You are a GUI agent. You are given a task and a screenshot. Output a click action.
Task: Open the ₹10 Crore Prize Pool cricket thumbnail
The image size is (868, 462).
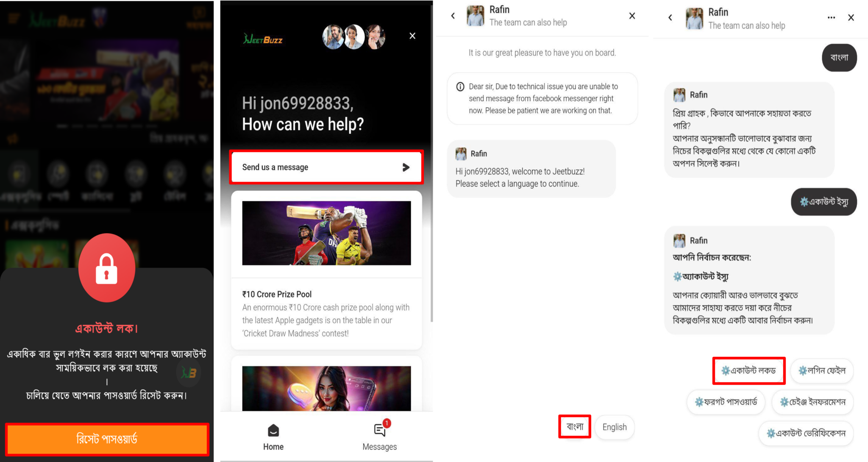(x=326, y=233)
